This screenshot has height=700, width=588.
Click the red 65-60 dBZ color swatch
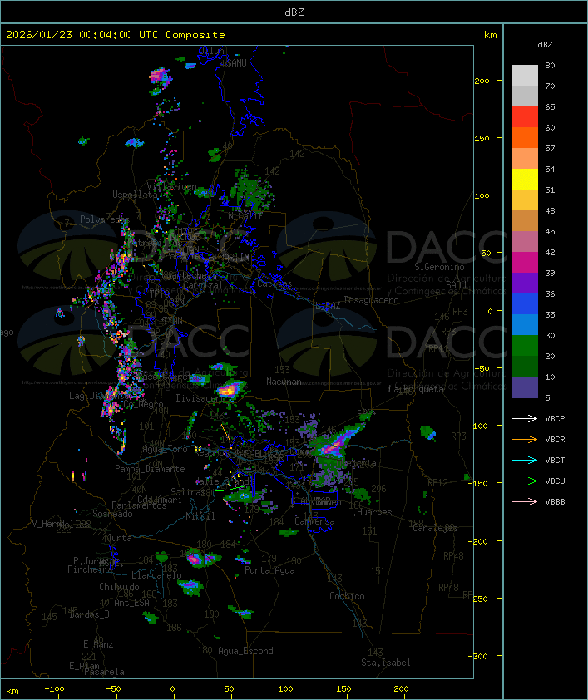coord(525,117)
